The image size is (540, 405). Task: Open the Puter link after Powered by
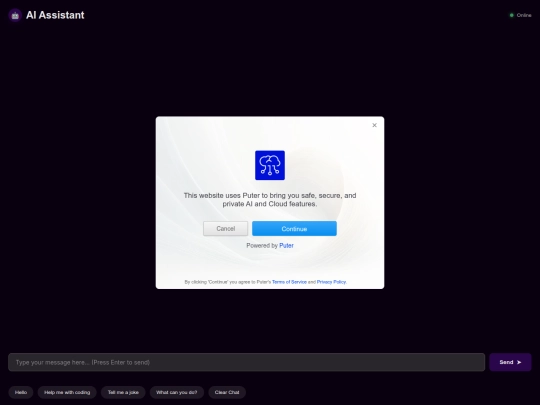click(x=286, y=246)
